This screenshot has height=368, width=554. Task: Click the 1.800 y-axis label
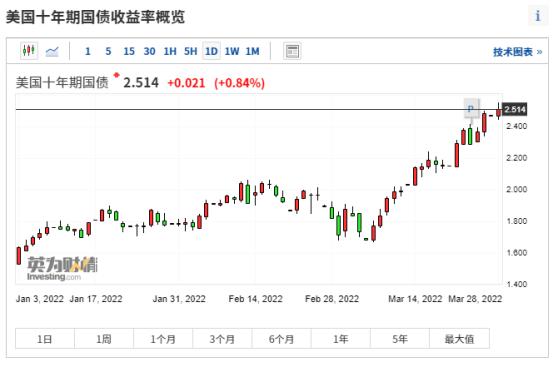[516, 221]
